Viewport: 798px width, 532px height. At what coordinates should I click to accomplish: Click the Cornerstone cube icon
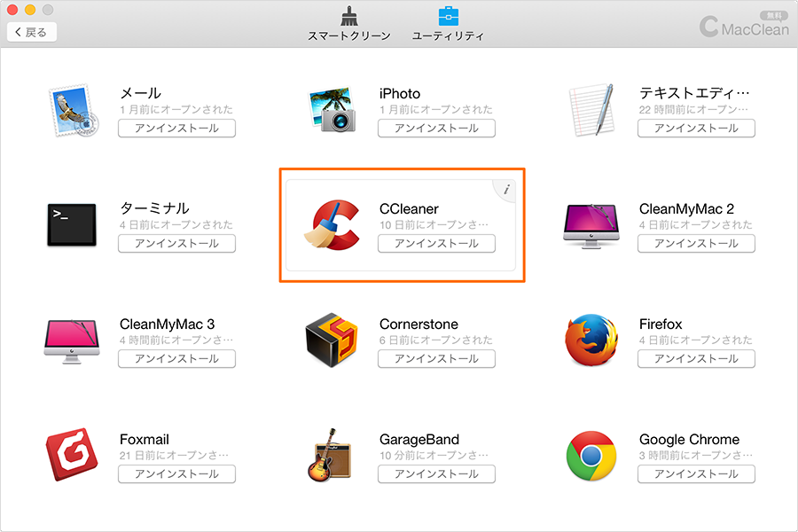tap(332, 340)
